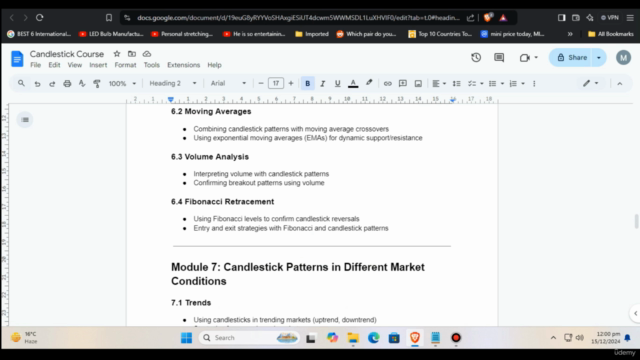Bookmark this page in browser
Viewport: 640px width, 360px height.
click(x=109, y=18)
